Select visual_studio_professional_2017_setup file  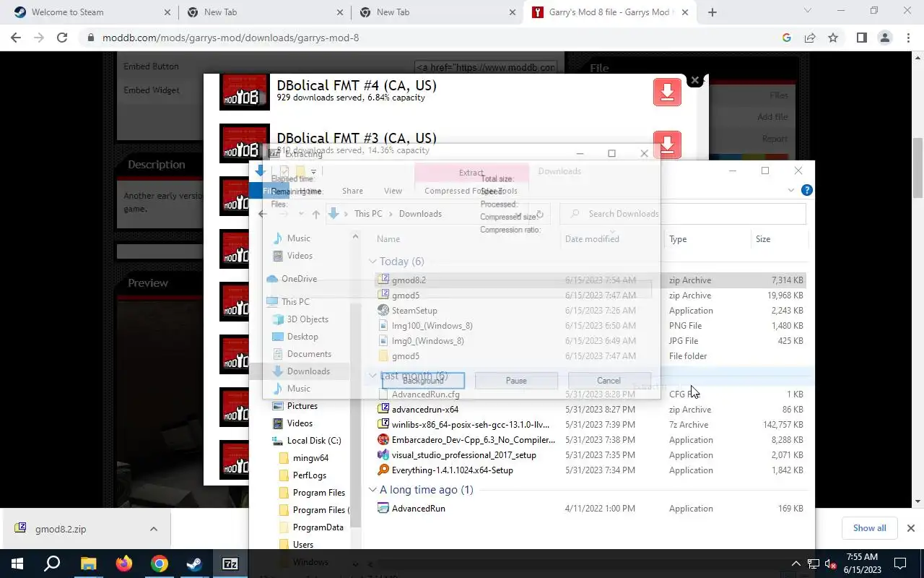pos(590,455)
